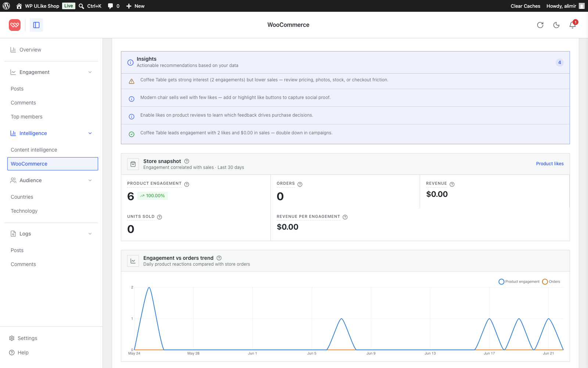
Task: Collapse the Intelligence section chevron
Action: [90, 133]
